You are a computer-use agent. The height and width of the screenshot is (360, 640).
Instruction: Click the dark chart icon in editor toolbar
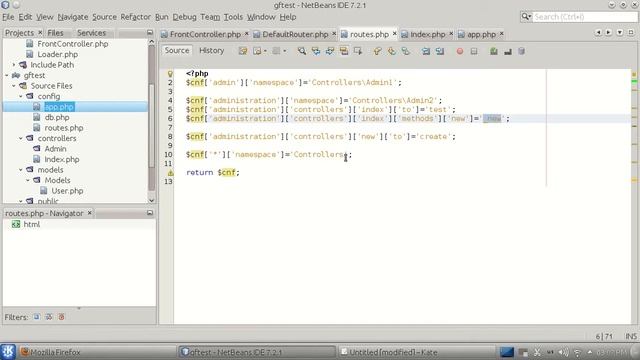click(x=508, y=51)
